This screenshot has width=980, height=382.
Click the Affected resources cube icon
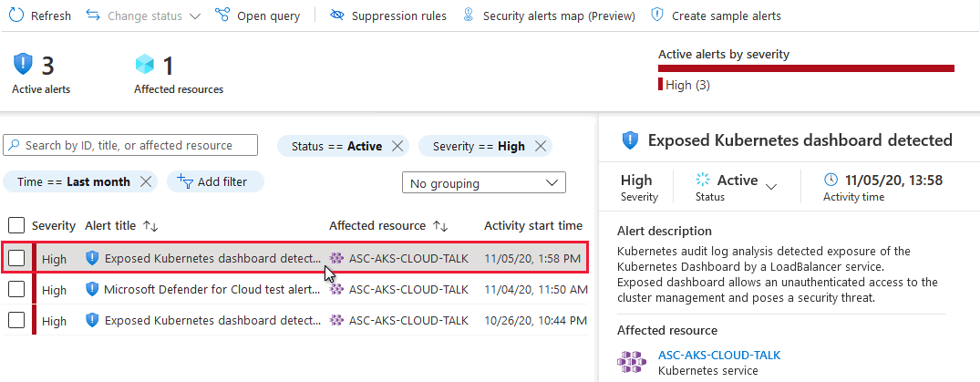pos(144,65)
